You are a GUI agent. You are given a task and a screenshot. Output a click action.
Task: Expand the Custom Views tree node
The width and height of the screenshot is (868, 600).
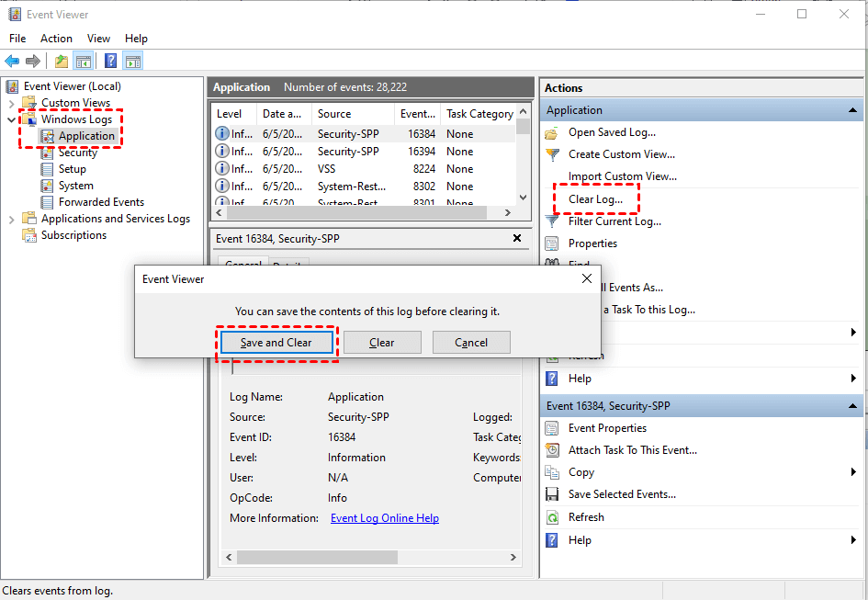pyautogui.click(x=11, y=103)
